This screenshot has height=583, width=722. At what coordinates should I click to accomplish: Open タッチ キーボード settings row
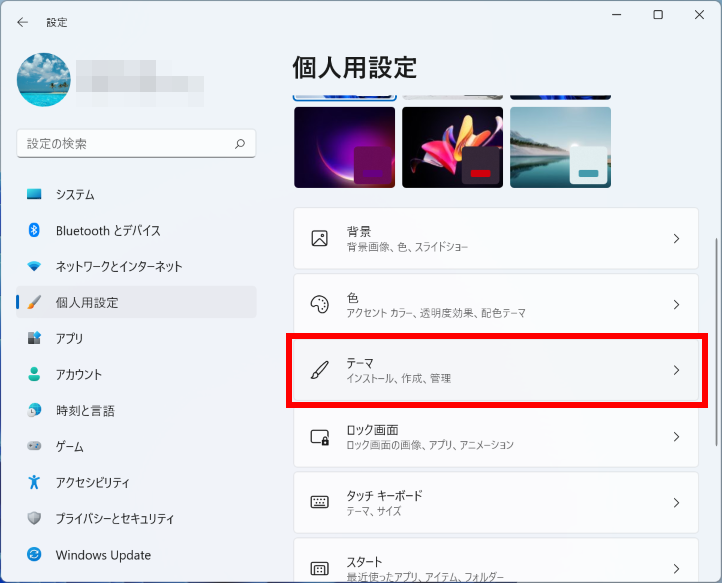[496, 502]
